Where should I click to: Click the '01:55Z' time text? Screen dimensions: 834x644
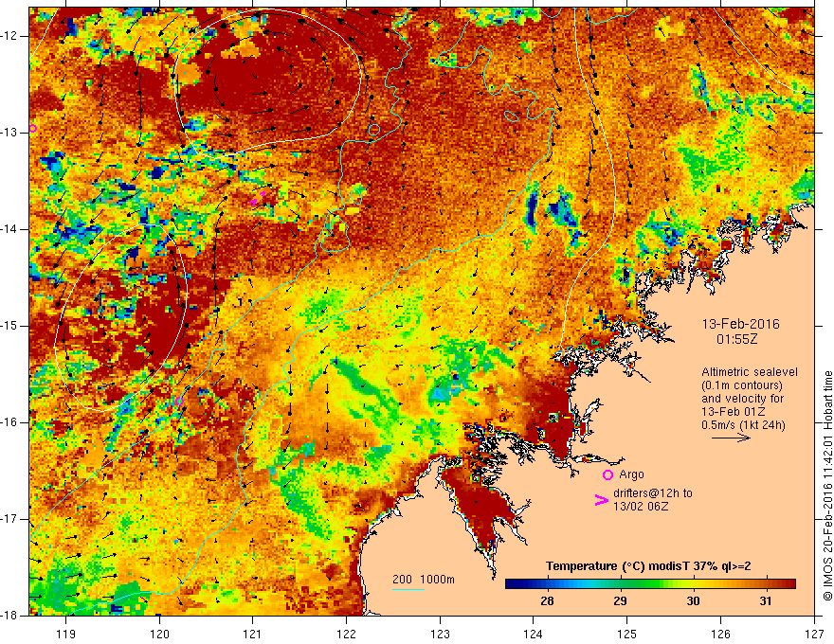click(736, 339)
